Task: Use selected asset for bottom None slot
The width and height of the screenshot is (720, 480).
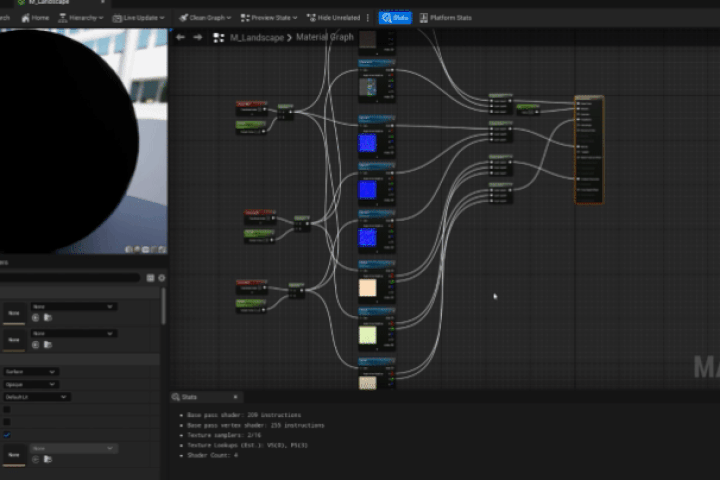Action: pyautogui.click(x=36, y=459)
